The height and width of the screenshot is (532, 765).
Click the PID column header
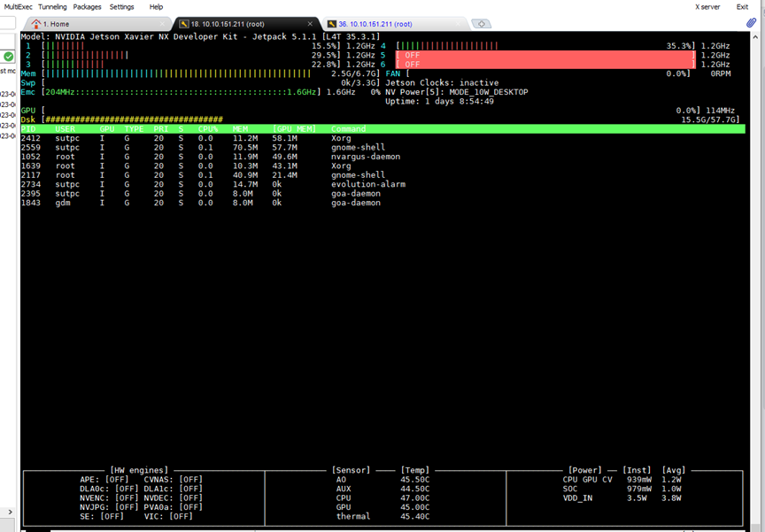click(x=28, y=128)
